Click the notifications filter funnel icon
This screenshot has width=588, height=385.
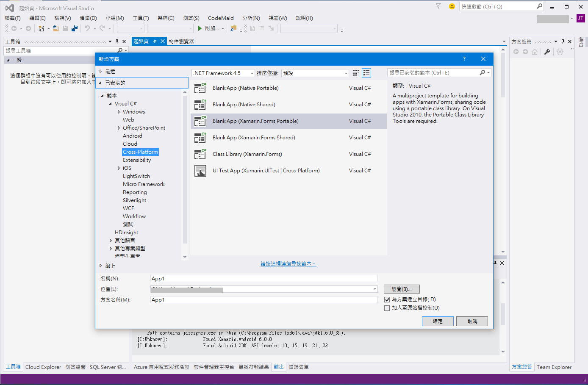pyautogui.click(x=438, y=6)
